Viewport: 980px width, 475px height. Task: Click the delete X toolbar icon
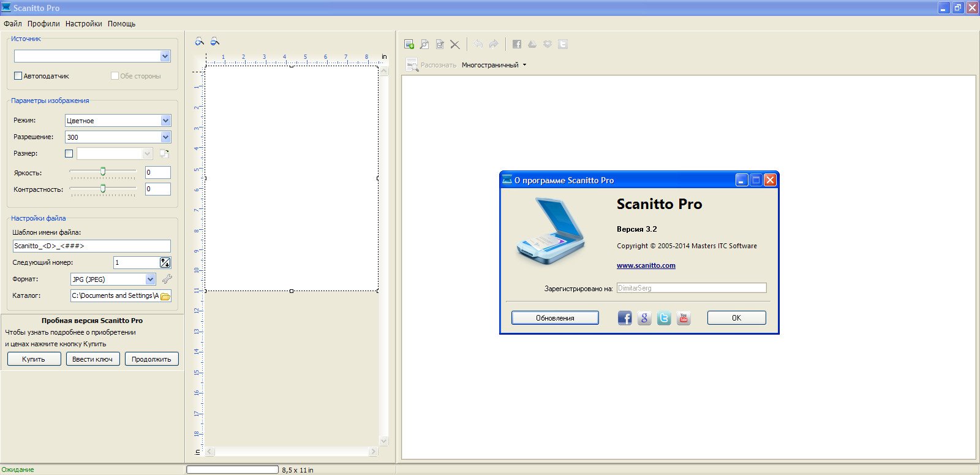pyautogui.click(x=454, y=44)
